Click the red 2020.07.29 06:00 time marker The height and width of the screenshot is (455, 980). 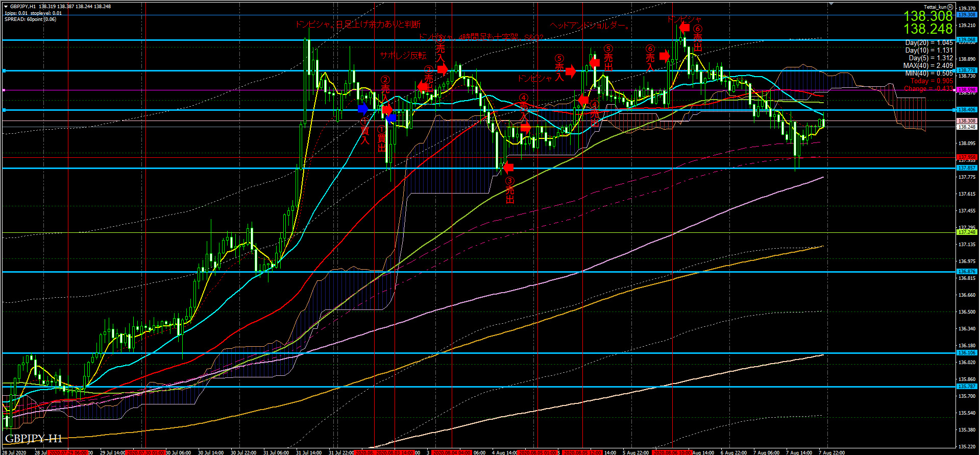(x=67, y=452)
